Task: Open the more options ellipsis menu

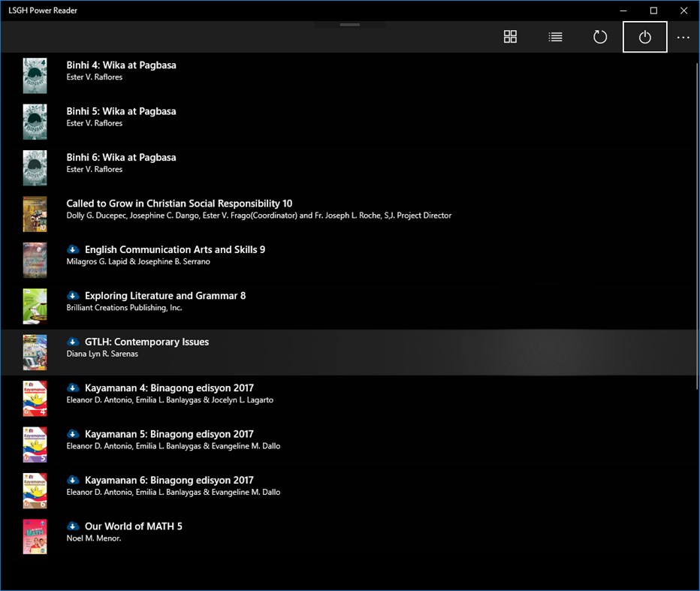Action: point(683,36)
